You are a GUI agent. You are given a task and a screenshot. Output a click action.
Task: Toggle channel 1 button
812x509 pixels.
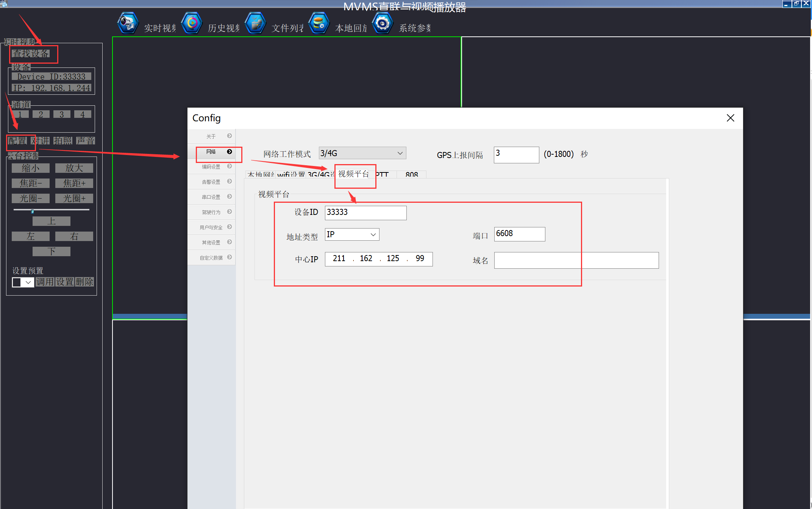tap(20, 114)
